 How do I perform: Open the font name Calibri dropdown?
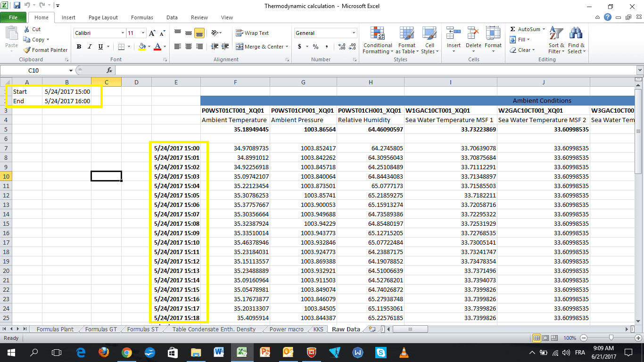coord(123,33)
